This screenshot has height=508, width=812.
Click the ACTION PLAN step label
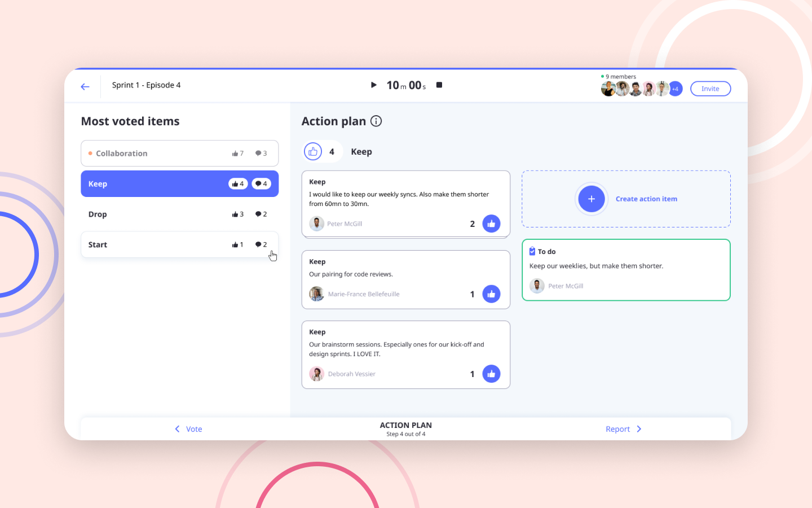(x=406, y=425)
